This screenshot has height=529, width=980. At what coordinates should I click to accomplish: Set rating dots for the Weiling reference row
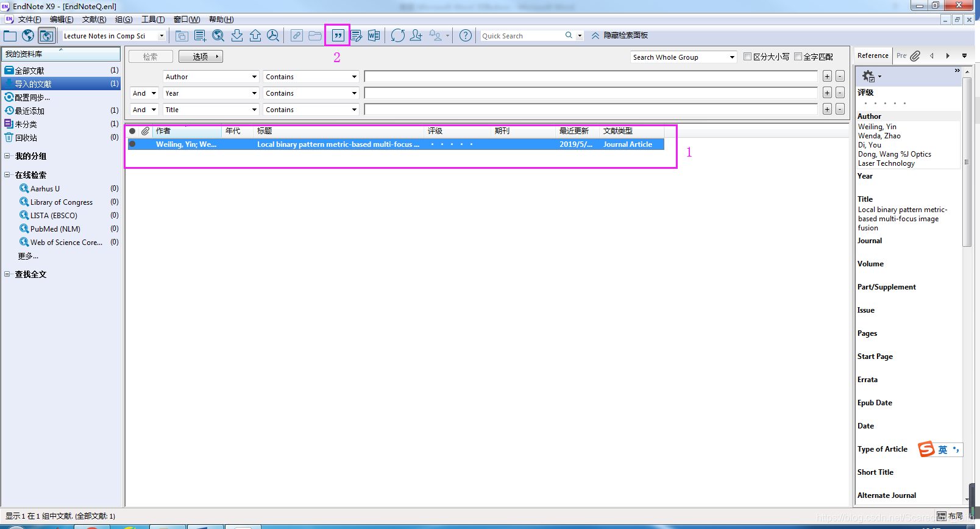tap(452, 144)
